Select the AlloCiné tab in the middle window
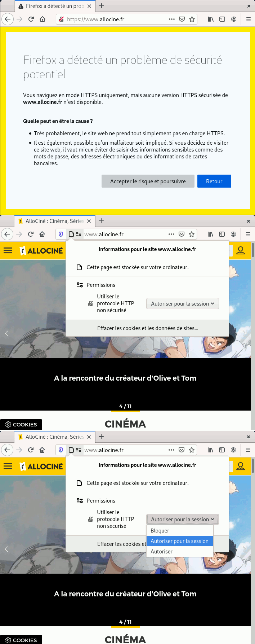255x644 pixels. pos(55,221)
